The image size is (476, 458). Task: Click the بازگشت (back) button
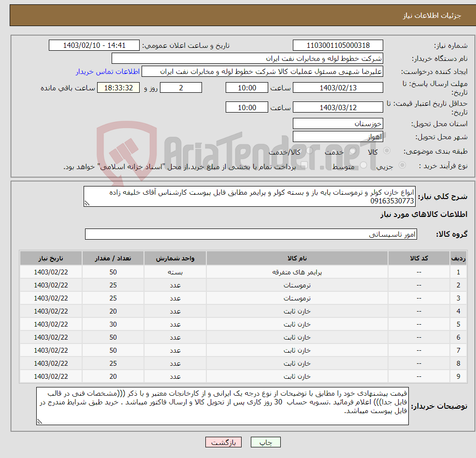[223, 442]
